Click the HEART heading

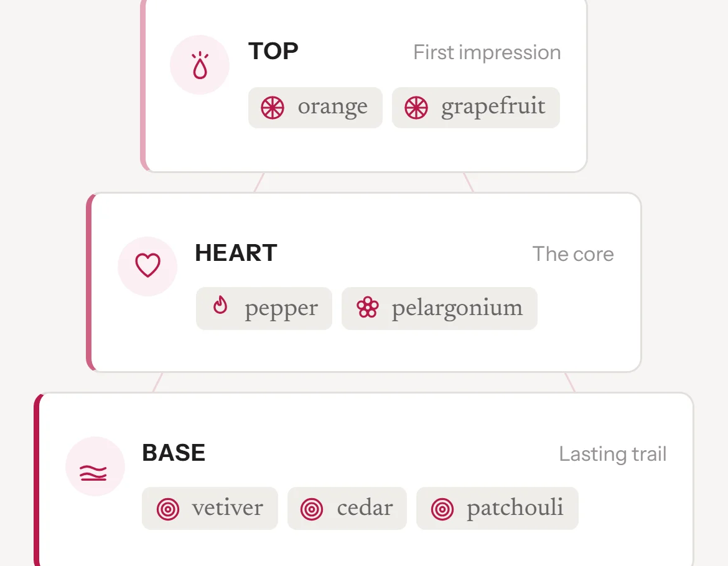point(236,253)
